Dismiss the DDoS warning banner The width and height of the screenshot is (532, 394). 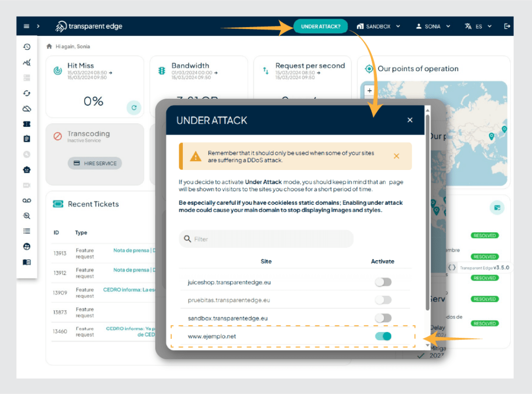pos(396,156)
